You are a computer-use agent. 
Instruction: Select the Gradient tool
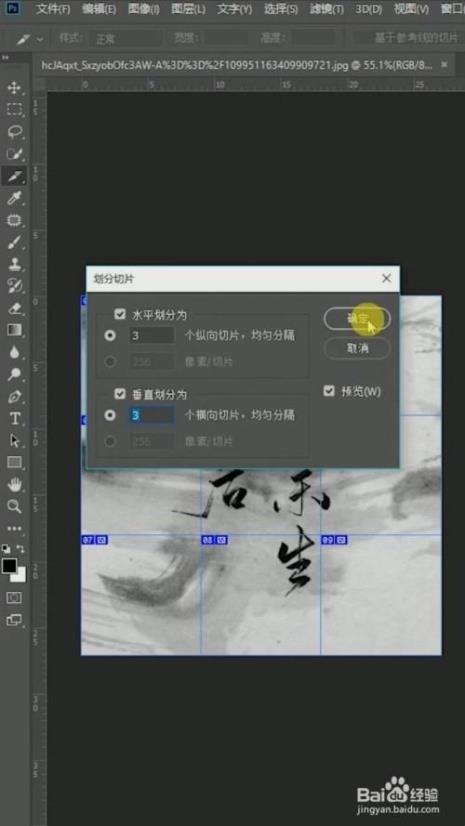click(14, 330)
